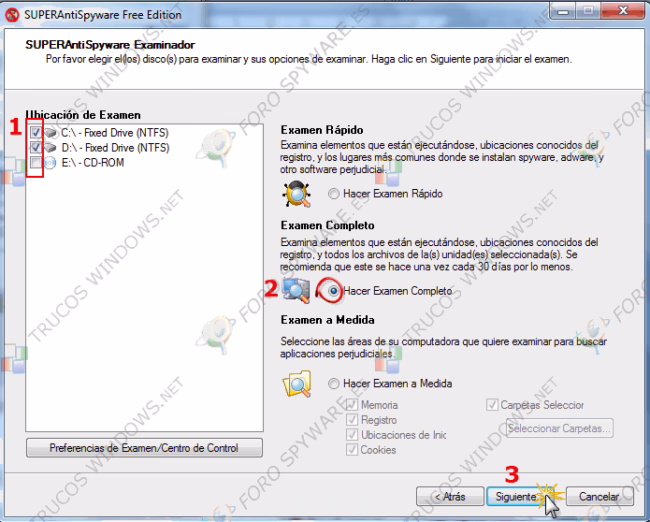Click the Examen Rápido heading
650x522 pixels.
coord(322,130)
